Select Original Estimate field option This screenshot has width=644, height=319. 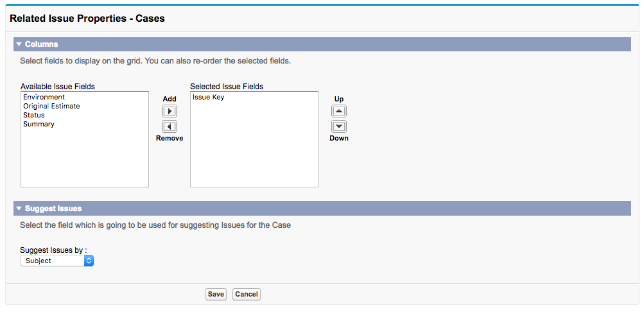[51, 107]
